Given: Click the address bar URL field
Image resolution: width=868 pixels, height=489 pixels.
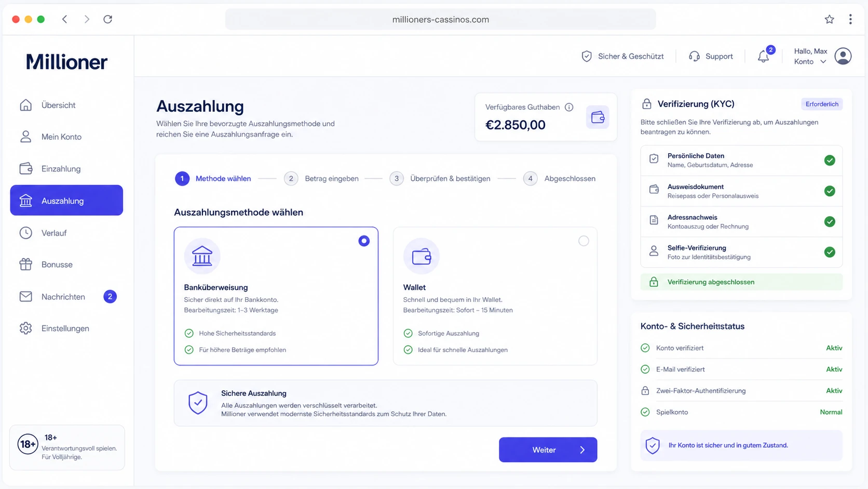Looking at the screenshot, I should point(440,19).
